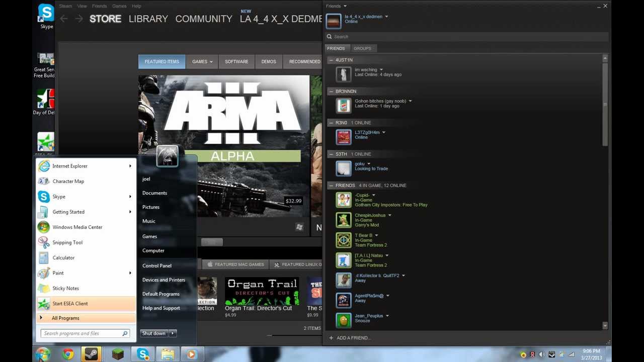The image size is (644, 362).
Task: Click Steam icon in the taskbar
Action: [x=92, y=354]
